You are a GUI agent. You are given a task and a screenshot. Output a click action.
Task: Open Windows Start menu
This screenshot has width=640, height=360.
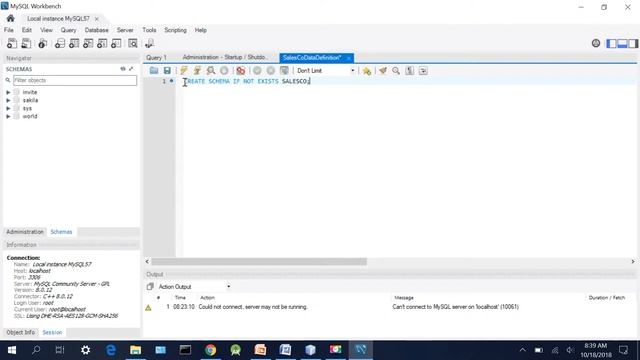click(11, 350)
